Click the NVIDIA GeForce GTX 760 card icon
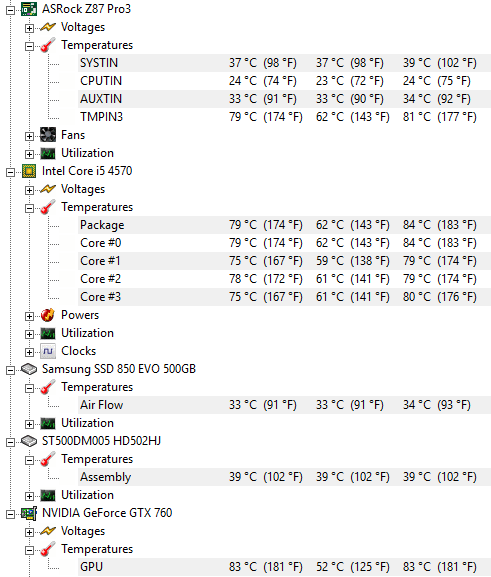 pyautogui.click(x=29, y=513)
